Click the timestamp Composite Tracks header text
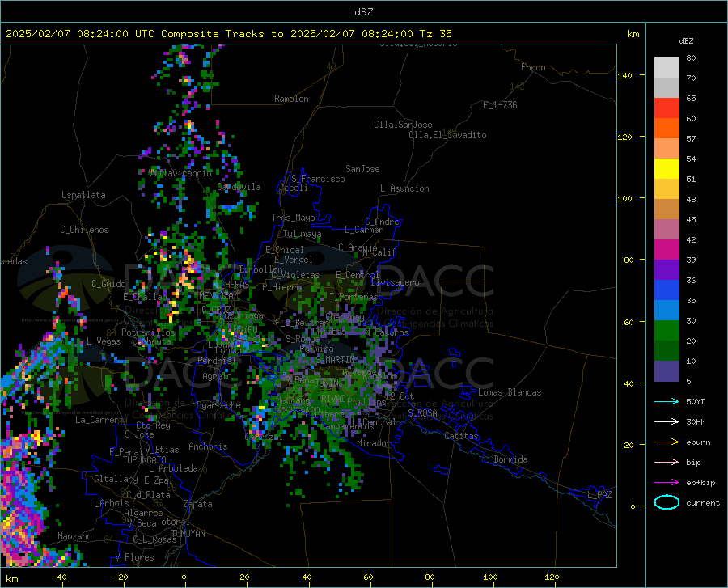Viewport: 728px width, 588px height. [x=228, y=34]
